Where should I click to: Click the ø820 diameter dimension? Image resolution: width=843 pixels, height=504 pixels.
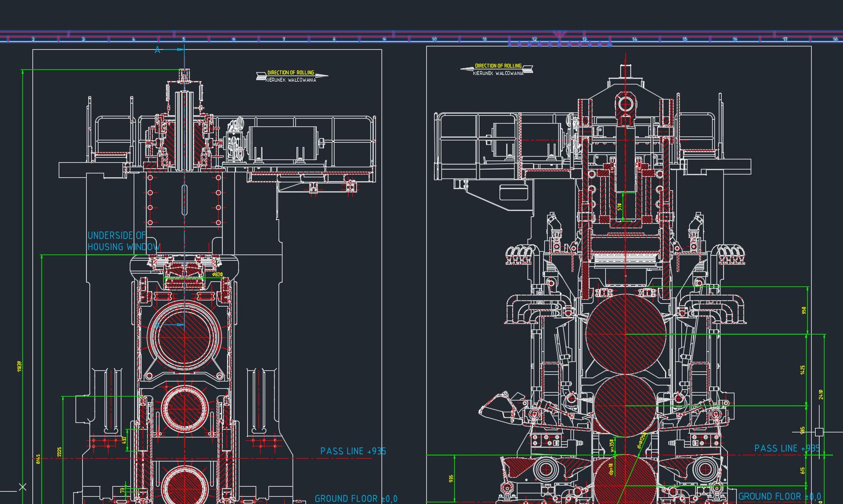pos(218,275)
